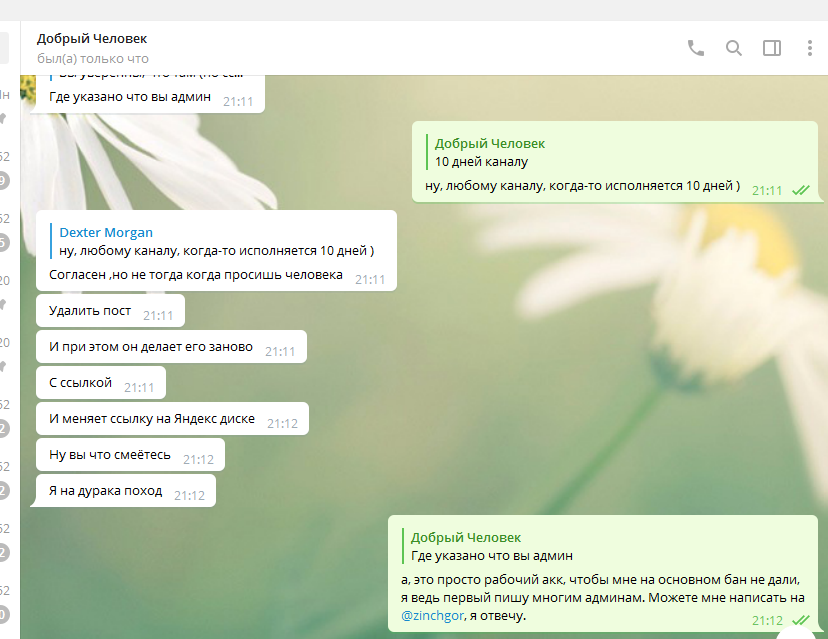
Task: Open the Добрый Человек chat header name
Action: click(92, 39)
